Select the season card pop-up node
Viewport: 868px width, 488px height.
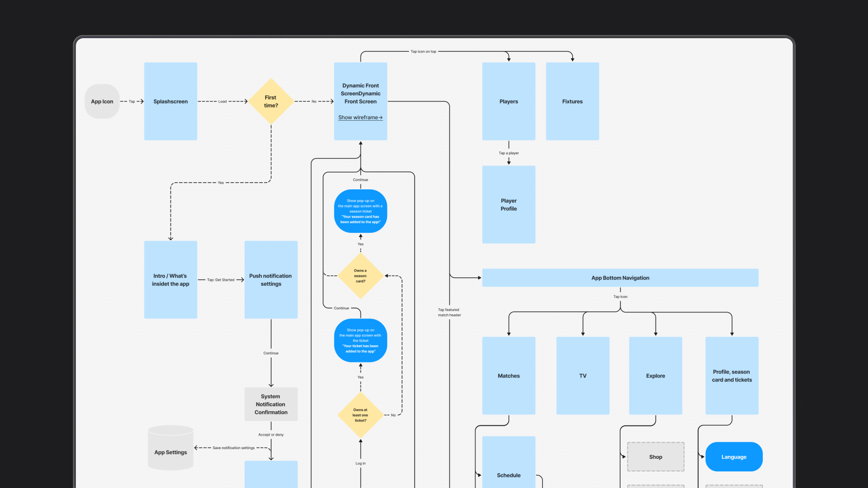(x=360, y=211)
